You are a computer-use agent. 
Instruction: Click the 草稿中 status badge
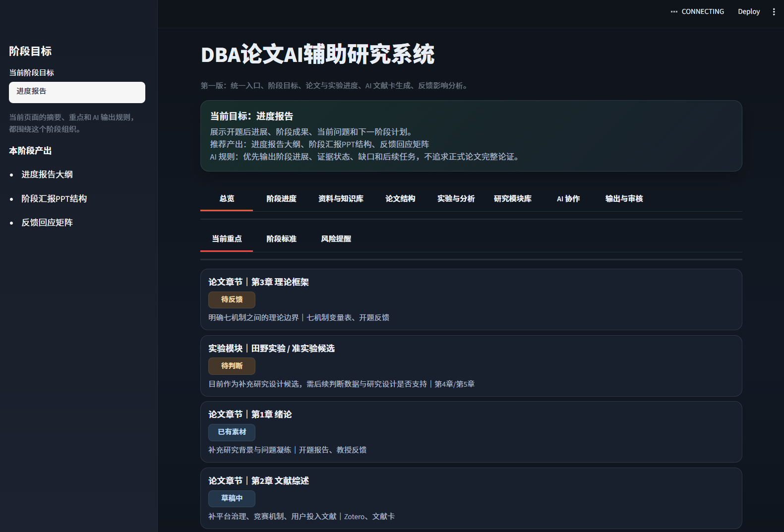point(232,498)
